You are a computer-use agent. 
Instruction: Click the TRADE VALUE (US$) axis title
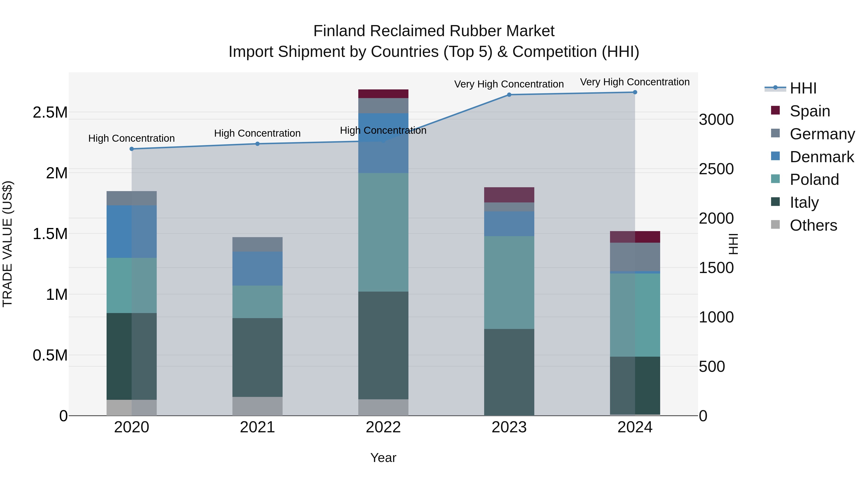click(7, 244)
